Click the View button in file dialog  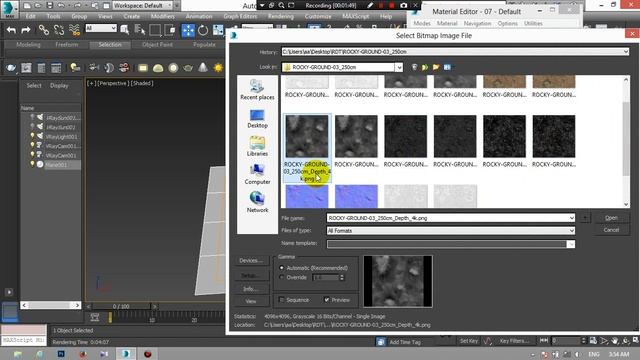(x=251, y=301)
